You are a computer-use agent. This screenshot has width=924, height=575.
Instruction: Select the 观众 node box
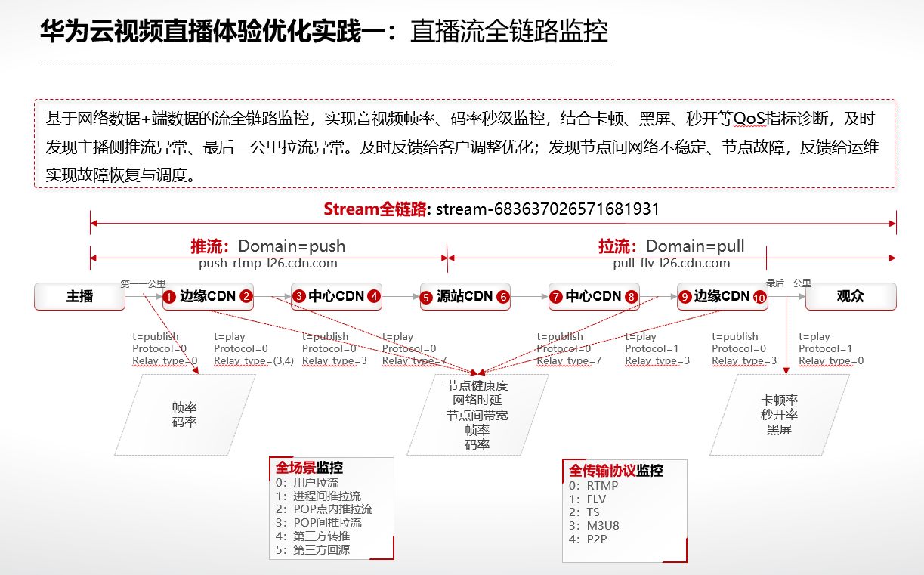[851, 296]
